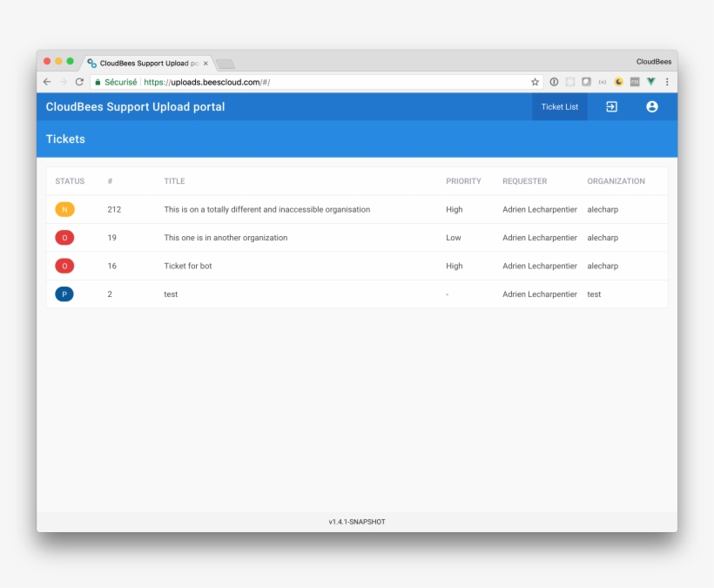Open the user account icon
The height and width of the screenshot is (588, 714).
pyautogui.click(x=652, y=106)
